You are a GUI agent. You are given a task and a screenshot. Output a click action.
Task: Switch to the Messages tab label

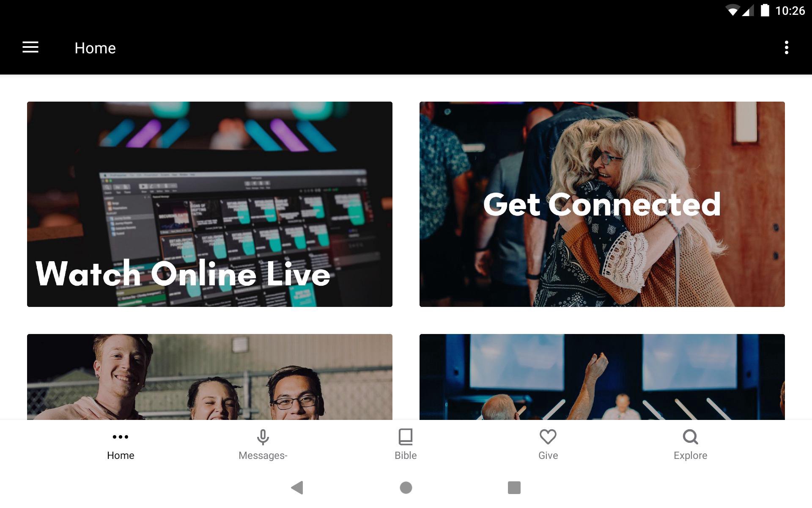coord(263,456)
